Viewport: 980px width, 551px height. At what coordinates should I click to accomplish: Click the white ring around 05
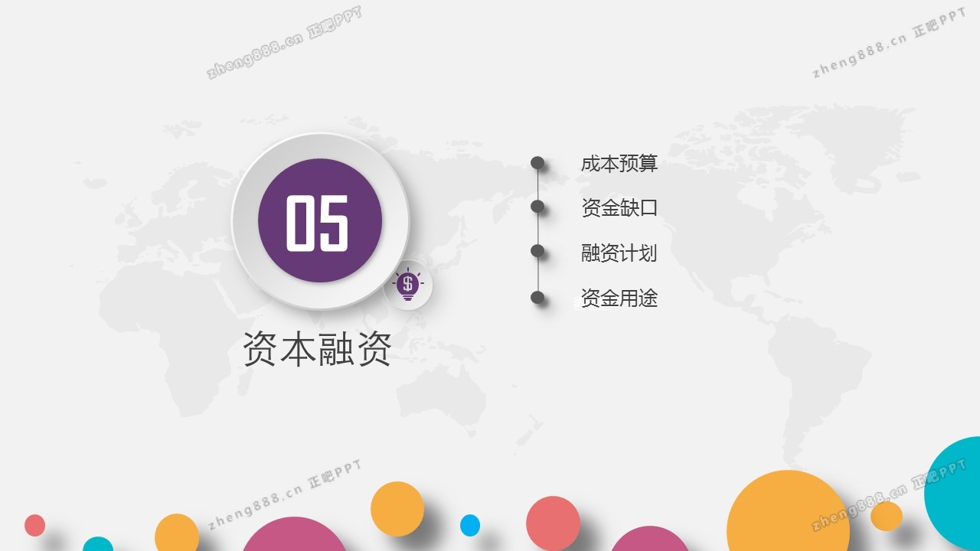coord(245,220)
